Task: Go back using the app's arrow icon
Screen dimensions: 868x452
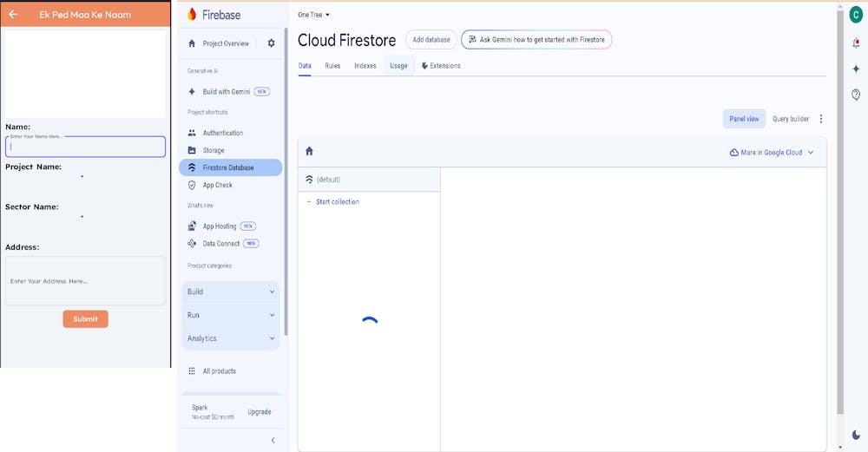Action: coord(13,15)
